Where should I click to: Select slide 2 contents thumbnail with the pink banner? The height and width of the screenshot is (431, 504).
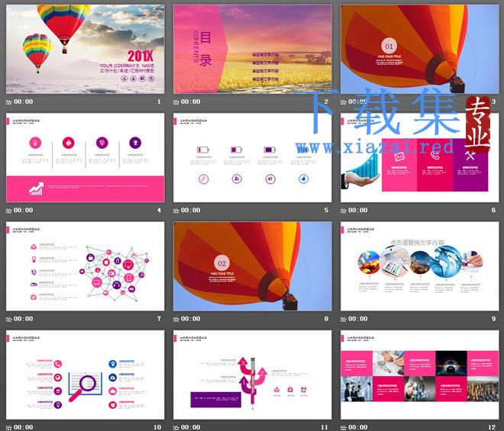point(252,49)
